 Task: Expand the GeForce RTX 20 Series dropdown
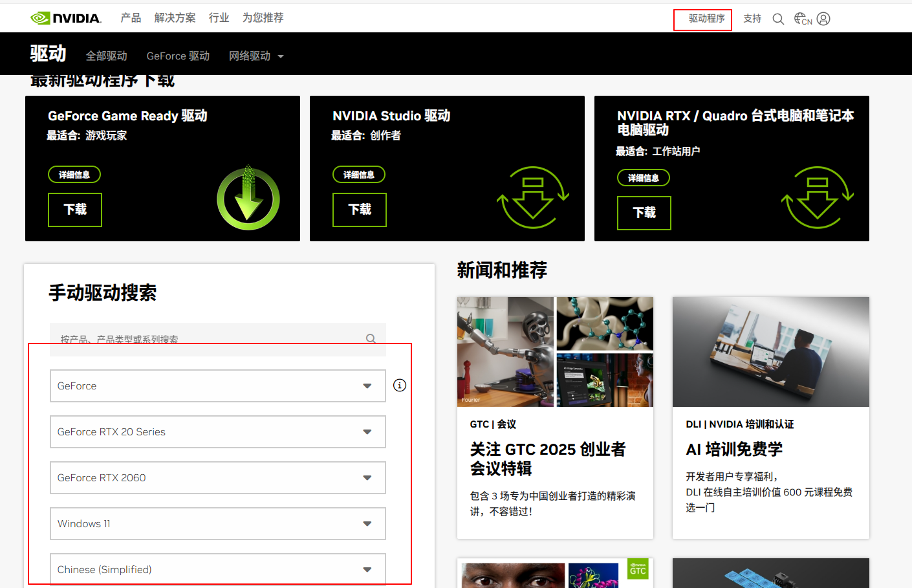click(218, 432)
